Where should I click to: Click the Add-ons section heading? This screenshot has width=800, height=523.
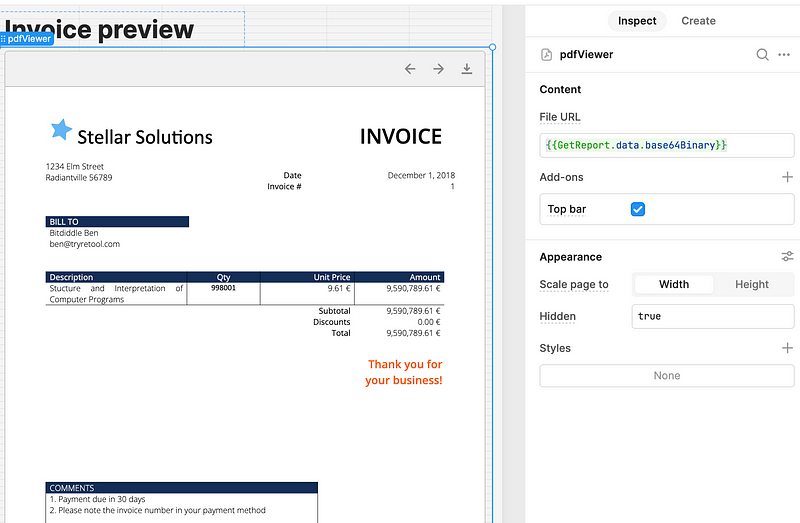point(561,177)
